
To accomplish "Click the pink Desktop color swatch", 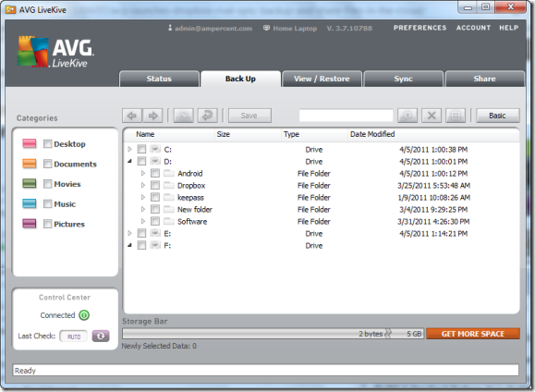I will [x=30, y=143].
